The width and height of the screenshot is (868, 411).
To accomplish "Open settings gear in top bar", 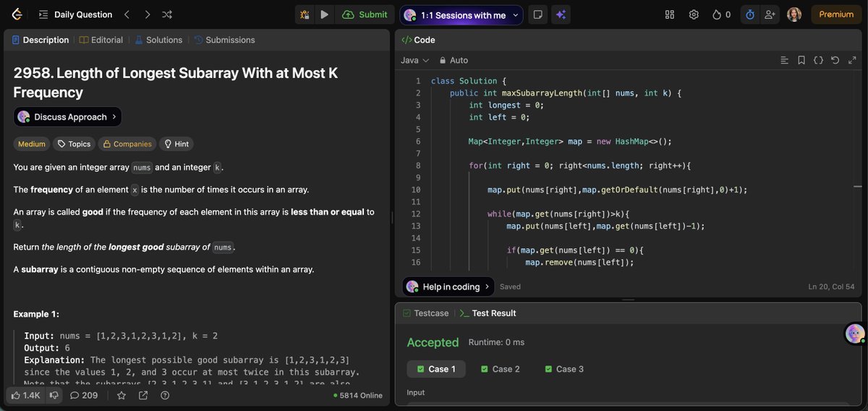I will (694, 14).
